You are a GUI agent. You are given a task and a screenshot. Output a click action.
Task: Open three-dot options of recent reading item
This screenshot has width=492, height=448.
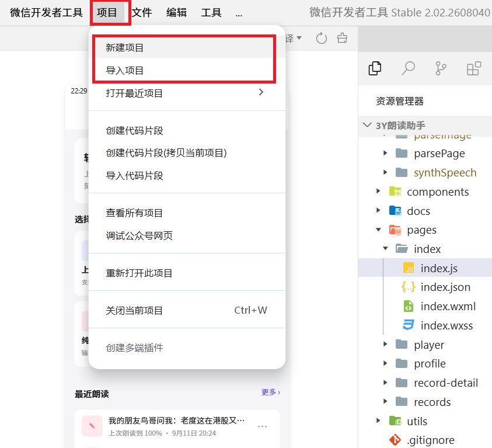point(262,426)
